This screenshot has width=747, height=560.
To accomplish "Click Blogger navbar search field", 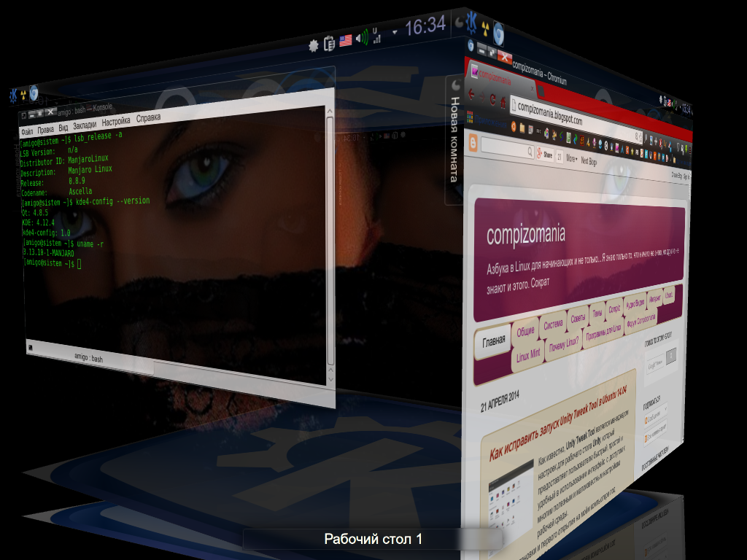I will tap(508, 148).
